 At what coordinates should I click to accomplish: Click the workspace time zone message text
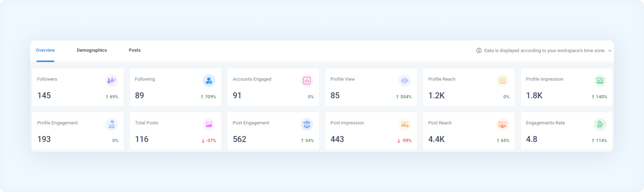coord(545,50)
